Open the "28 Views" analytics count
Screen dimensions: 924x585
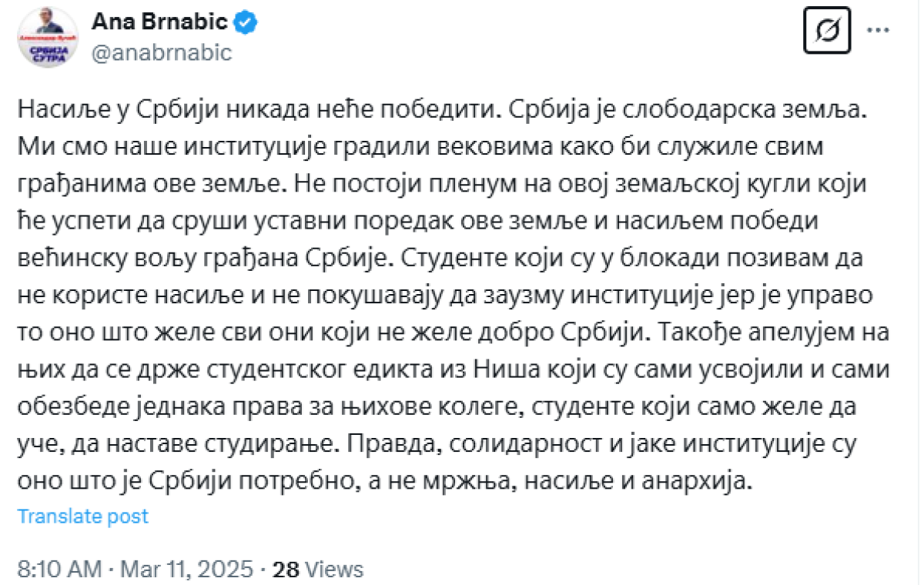point(318,570)
